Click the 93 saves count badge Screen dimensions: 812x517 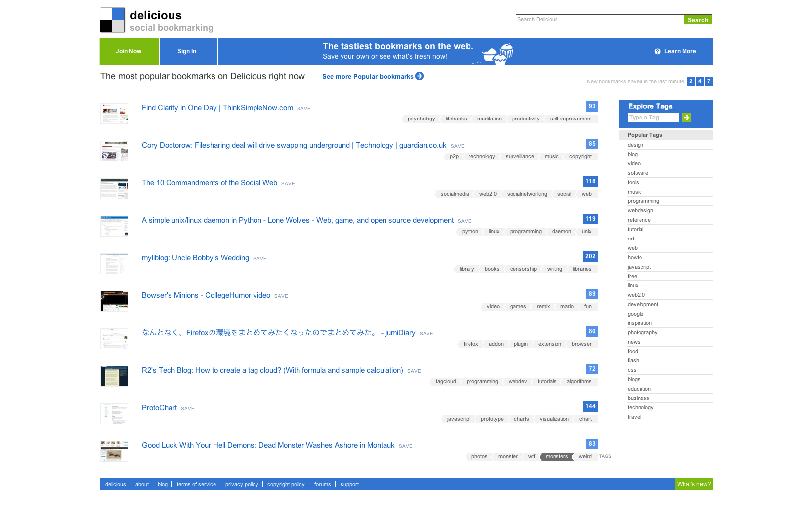coord(592,106)
